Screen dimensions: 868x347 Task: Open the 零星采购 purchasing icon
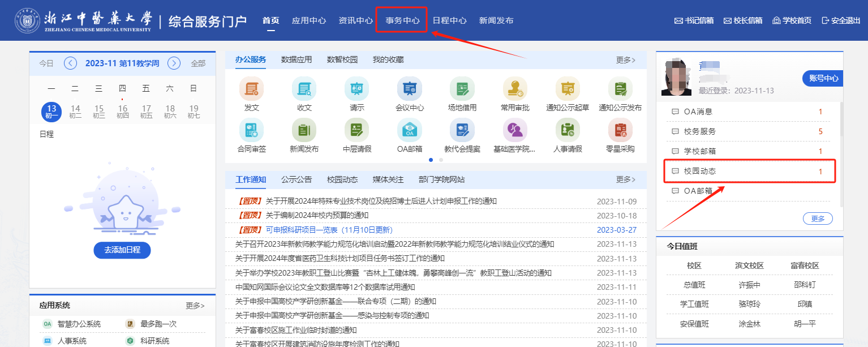click(620, 131)
